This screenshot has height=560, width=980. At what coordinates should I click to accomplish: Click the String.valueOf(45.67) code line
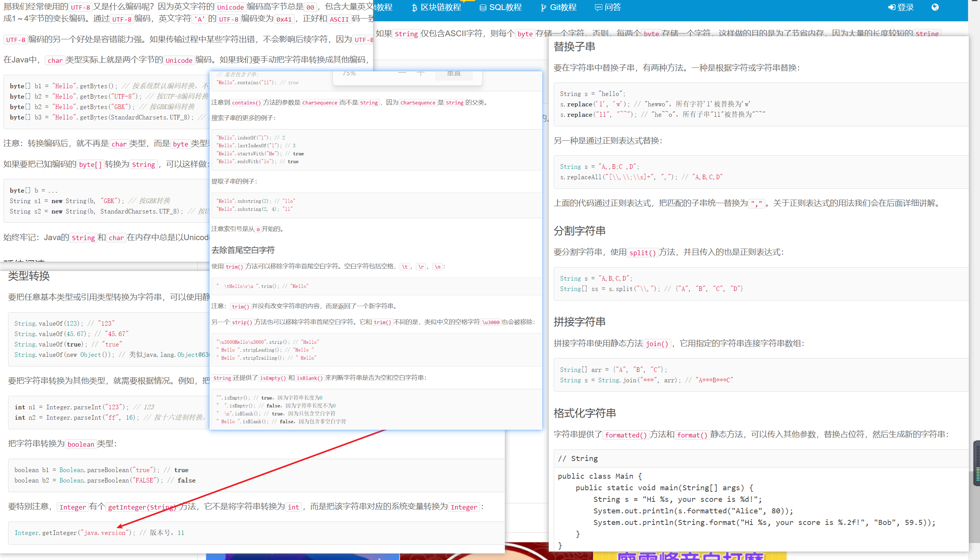click(72, 334)
